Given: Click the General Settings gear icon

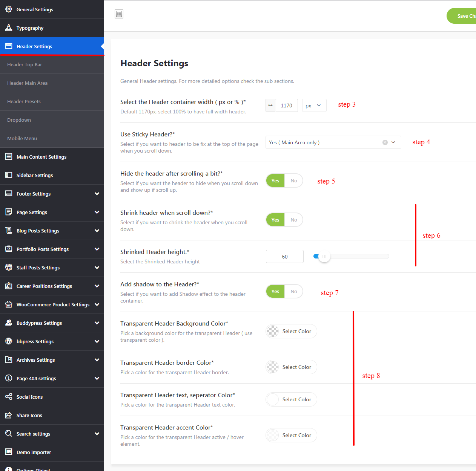Looking at the screenshot, I should 9,9.
